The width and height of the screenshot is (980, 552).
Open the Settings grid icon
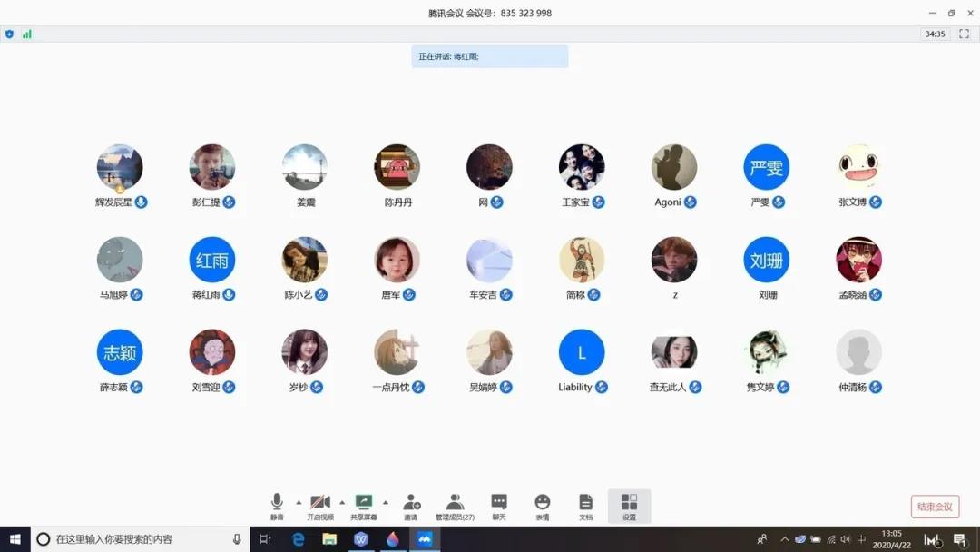point(629,502)
